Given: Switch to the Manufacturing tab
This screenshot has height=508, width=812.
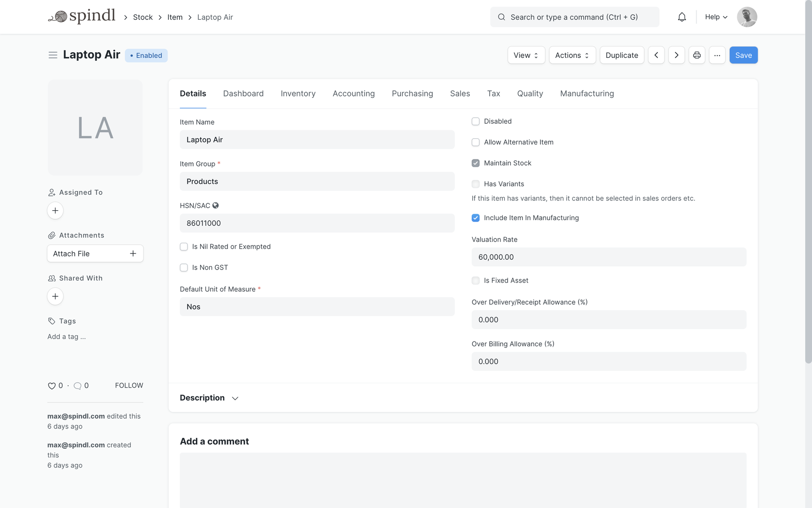Looking at the screenshot, I should [x=586, y=94].
